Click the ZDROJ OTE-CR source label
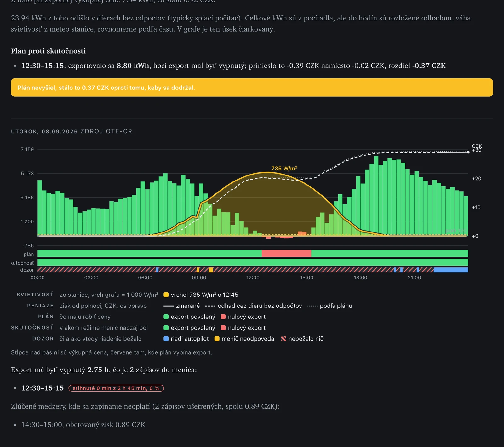The image size is (504, 447). click(106, 131)
